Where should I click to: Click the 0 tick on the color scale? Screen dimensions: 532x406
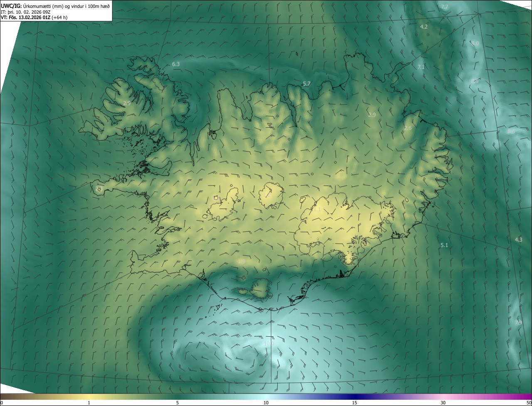[2, 403]
